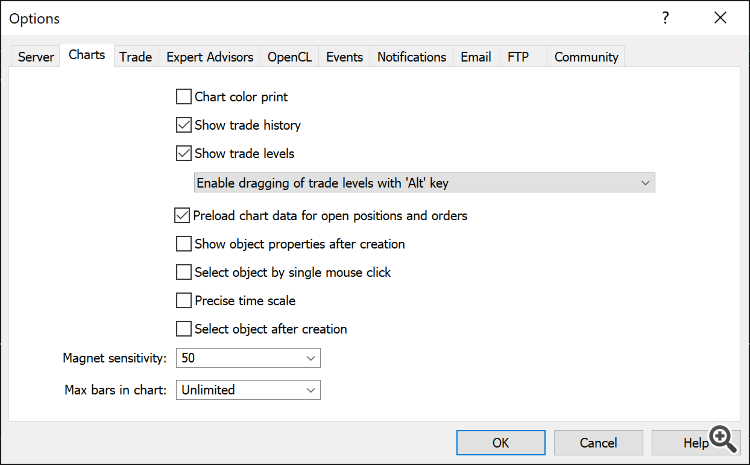750x465 pixels.
Task: Enable Chart color print checkbox
Action: [x=183, y=97]
